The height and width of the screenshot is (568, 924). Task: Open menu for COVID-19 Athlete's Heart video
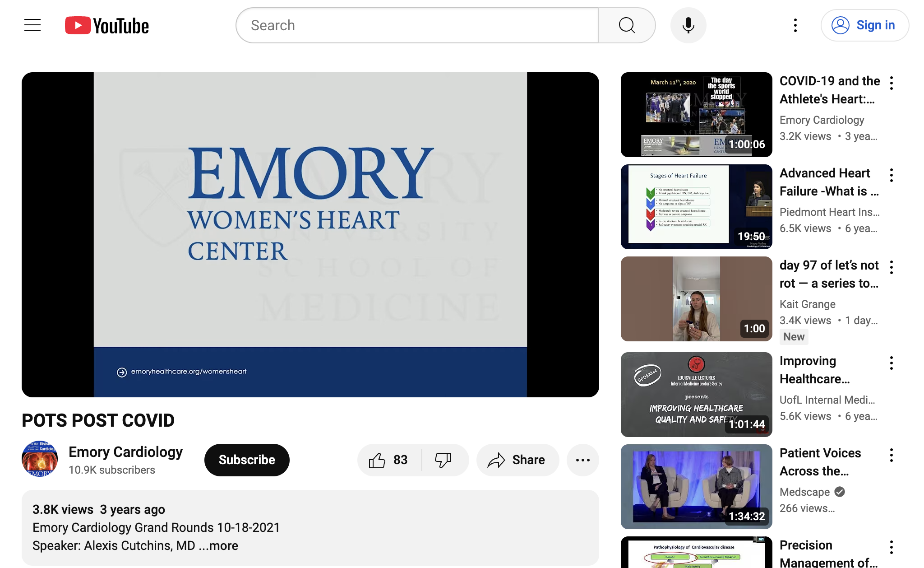click(x=891, y=83)
